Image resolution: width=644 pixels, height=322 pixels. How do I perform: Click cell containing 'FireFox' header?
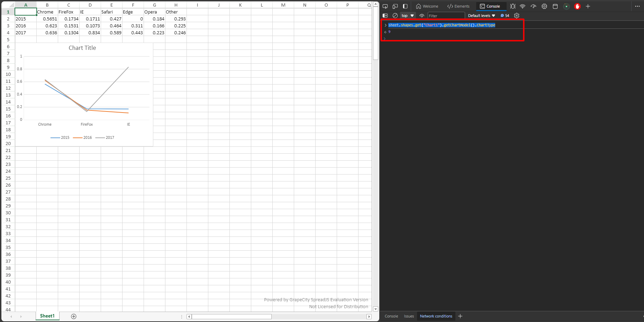coord(69,12)
